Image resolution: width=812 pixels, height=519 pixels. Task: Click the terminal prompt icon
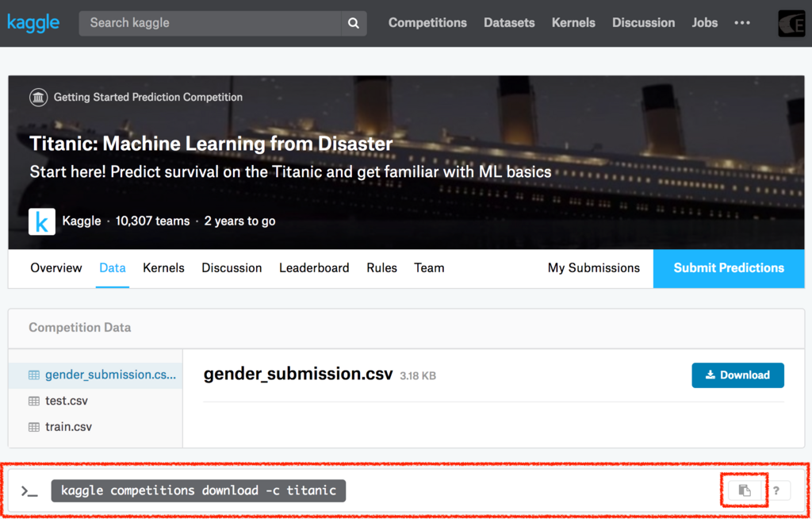click(x=29, y=491)
